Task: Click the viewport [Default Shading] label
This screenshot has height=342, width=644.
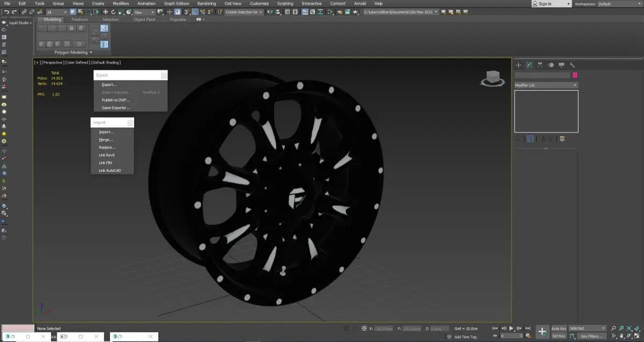Action: tap(106, 63)
